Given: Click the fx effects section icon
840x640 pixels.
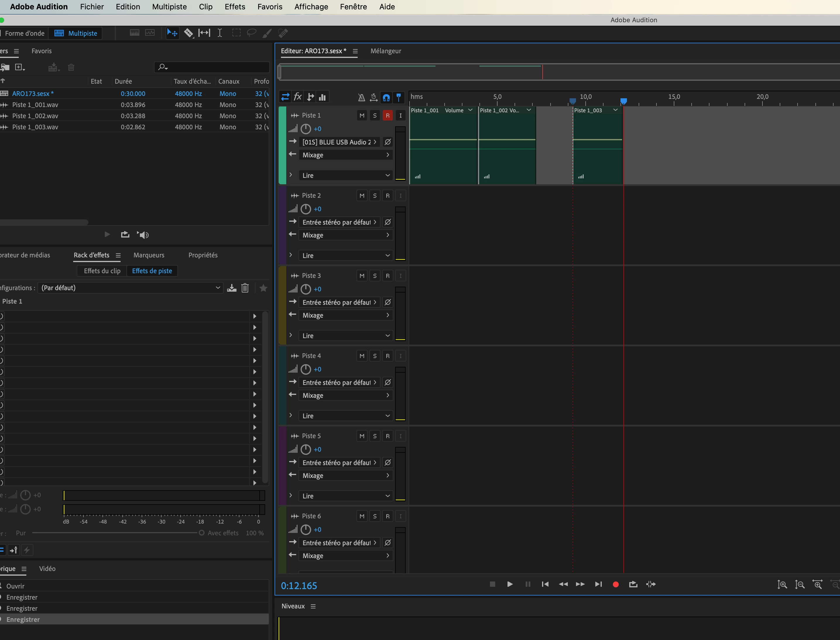Looking at the screenshot, I should click(298, 97).
